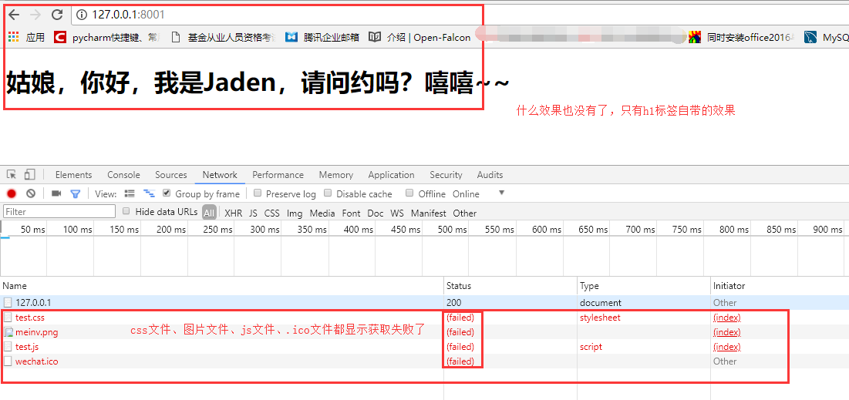Screen dimensions: 849x400
Task: Open the Audits tab
Action: click(490, 175)
